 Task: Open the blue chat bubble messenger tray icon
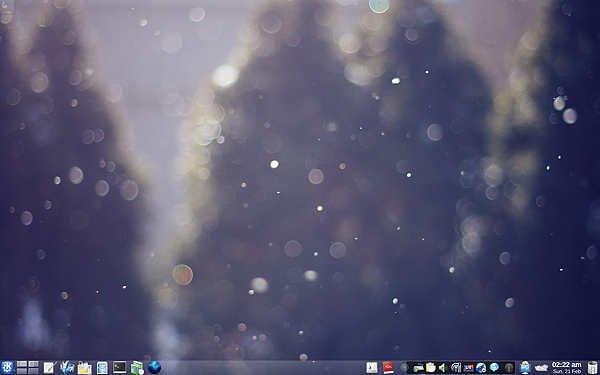coord(494,368)
